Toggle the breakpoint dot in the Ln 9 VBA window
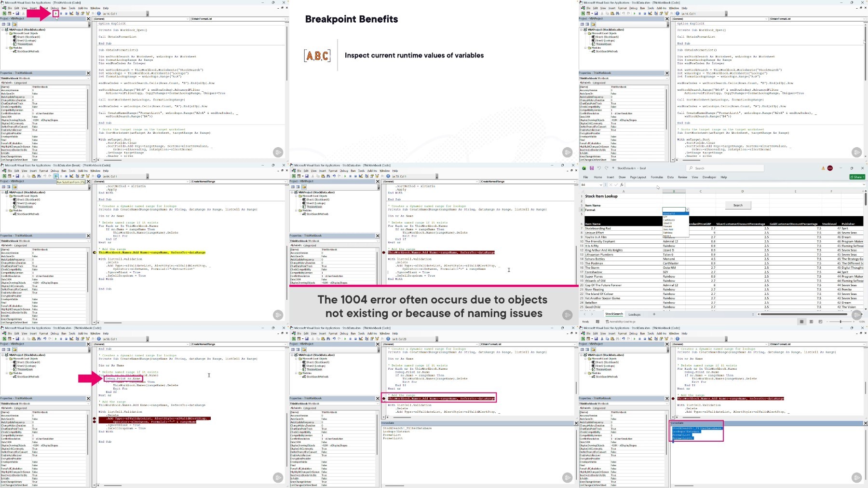868x488 pixels. [384, 399]
